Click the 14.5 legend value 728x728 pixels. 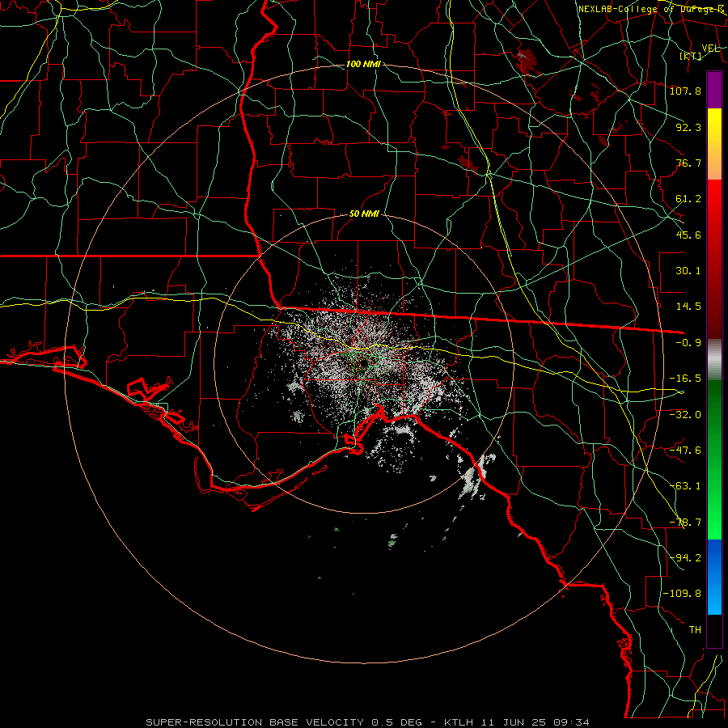(688, 307)
